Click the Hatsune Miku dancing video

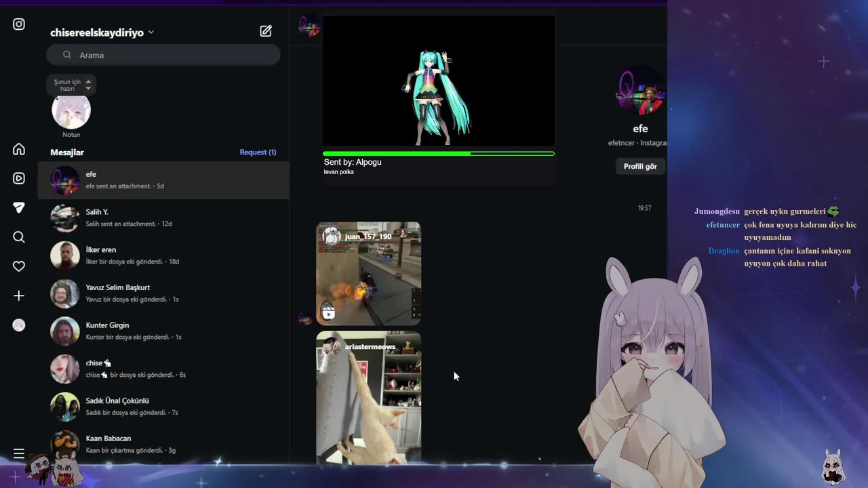coord(438,81)
